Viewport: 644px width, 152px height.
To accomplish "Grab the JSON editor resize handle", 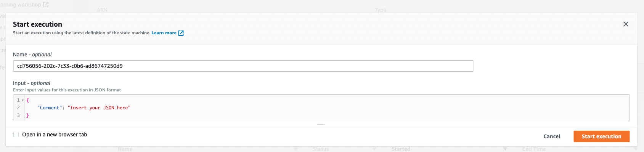I will 321,123.
